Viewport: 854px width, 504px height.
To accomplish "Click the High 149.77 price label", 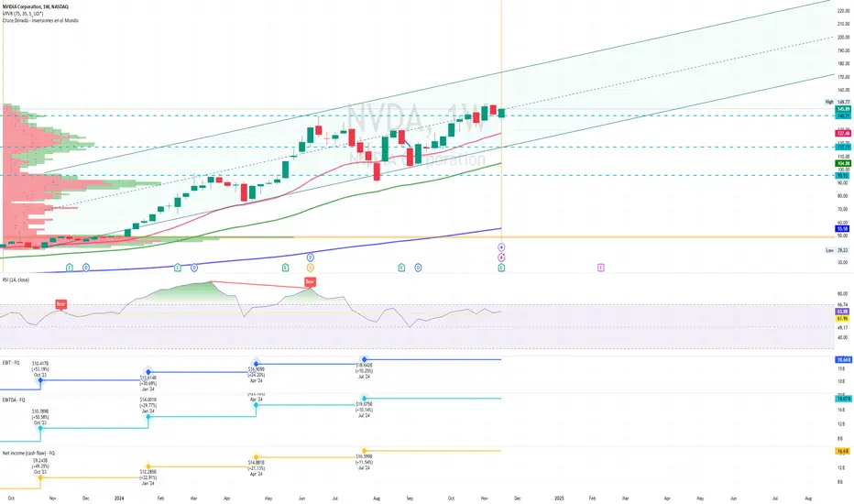I will point(838,102).
